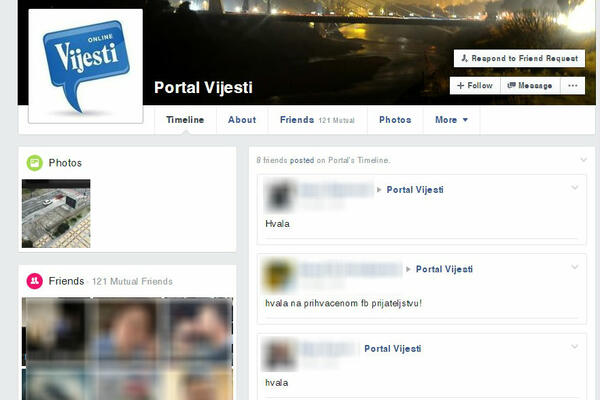Click the avatar on the prihvacenom prijateljstvu post
The image size is (600, 400).
tap(279, 275)
